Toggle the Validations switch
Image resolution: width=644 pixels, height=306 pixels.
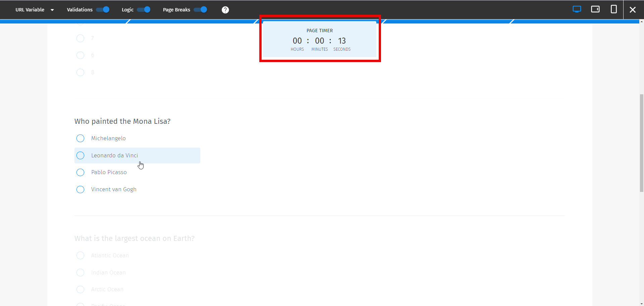pyautogui.click(x=103, y=10)
